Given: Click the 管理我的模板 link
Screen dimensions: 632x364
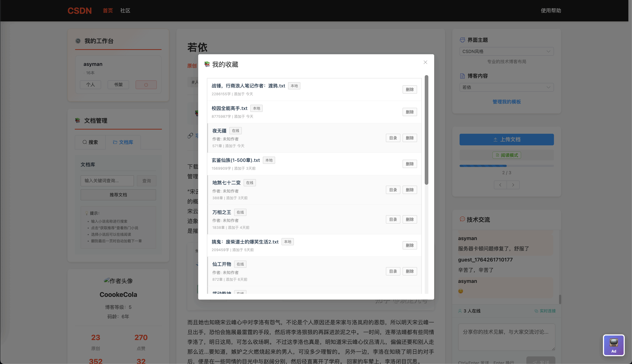Looking at the screenshot, I should [x=507, y=102].
